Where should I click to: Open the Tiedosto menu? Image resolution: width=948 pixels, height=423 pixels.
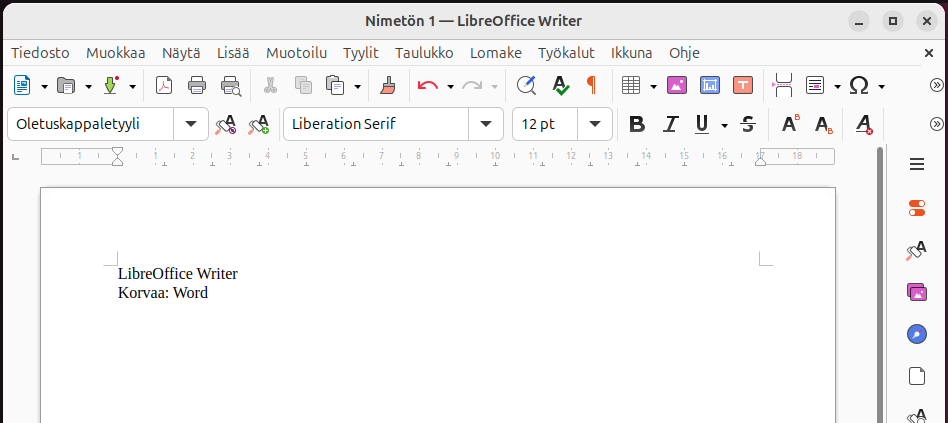tap(41, 53)
